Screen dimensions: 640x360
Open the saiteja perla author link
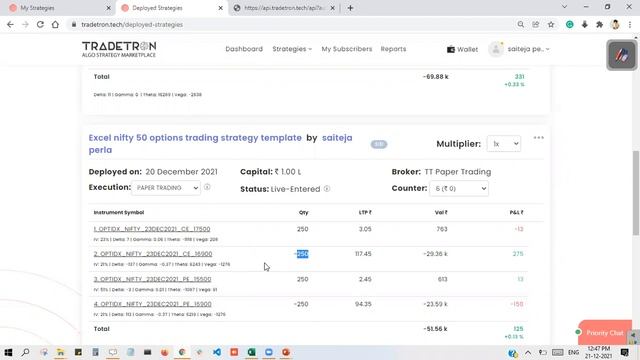point(220,144)
